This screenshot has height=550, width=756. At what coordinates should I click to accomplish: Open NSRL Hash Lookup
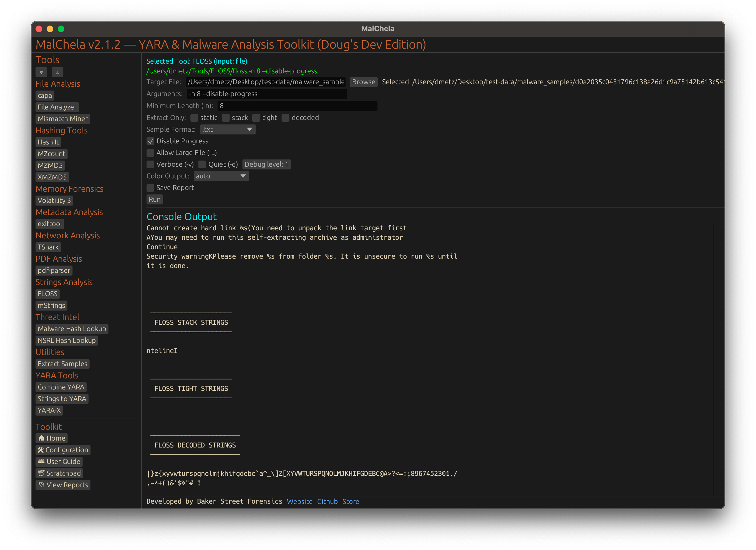point(67,341)
